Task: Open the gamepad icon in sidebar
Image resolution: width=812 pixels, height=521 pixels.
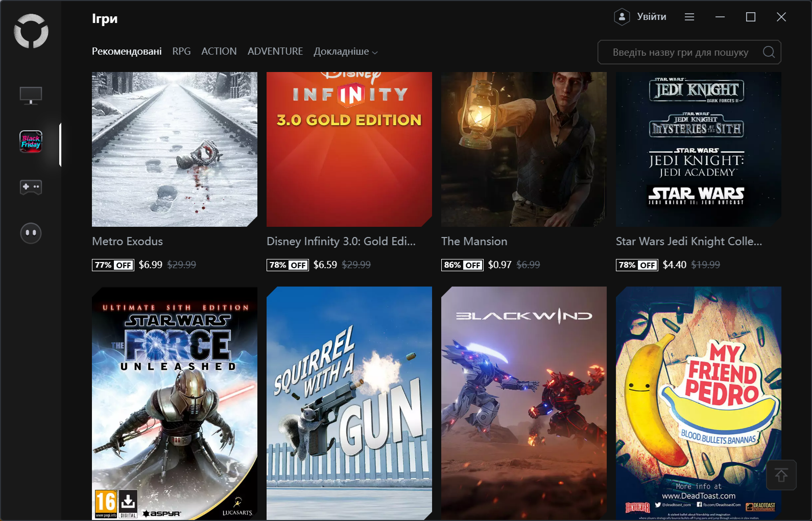Action: click(x=31, y=187)
